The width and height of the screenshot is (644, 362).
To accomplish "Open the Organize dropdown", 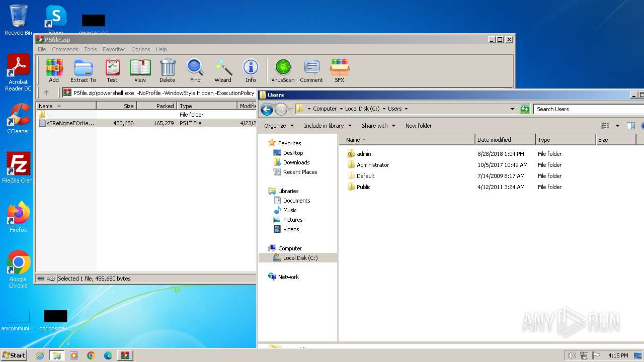I will (x=279, y=126).
